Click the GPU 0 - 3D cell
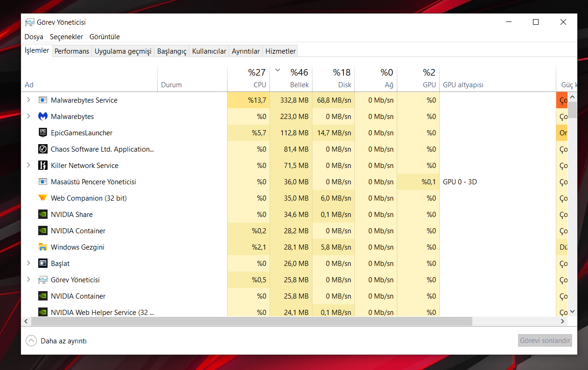The height and width of the screenshot is (370, 588). point(460,182)
